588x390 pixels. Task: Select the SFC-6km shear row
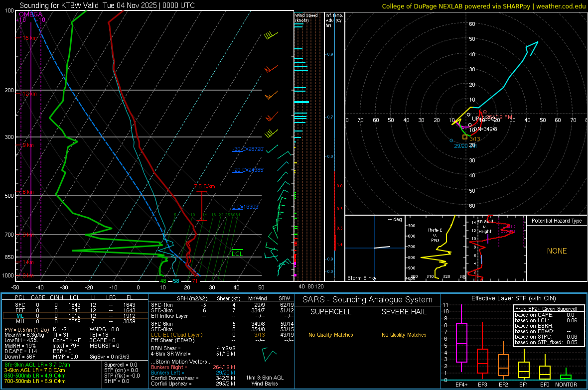click(222, 324)
